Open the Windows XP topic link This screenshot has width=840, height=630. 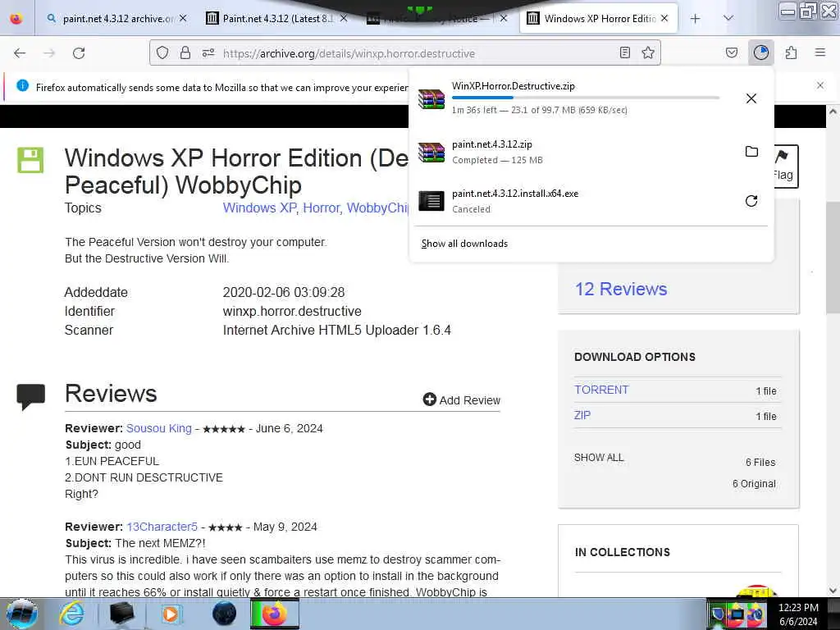(x=259, y=208)
